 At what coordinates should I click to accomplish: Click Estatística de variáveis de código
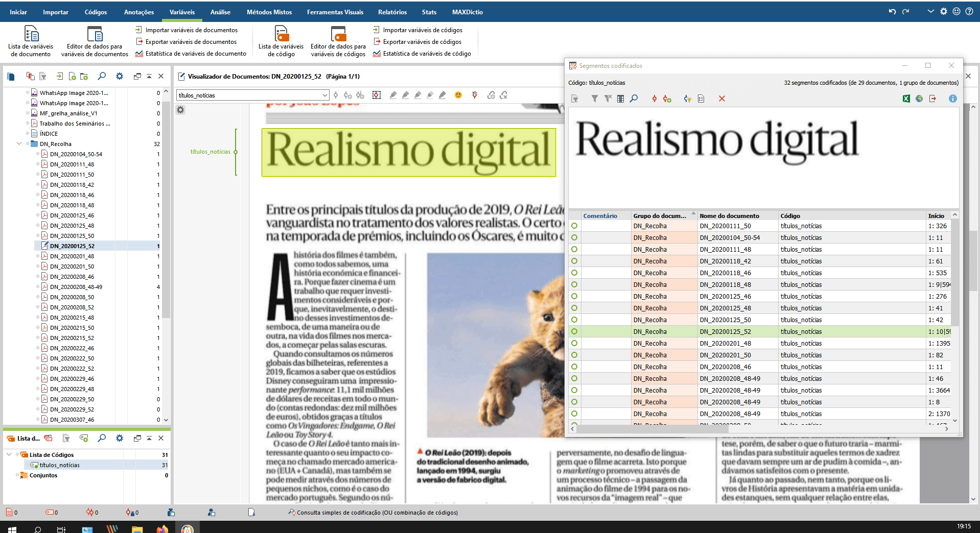(x=422, y=54)
